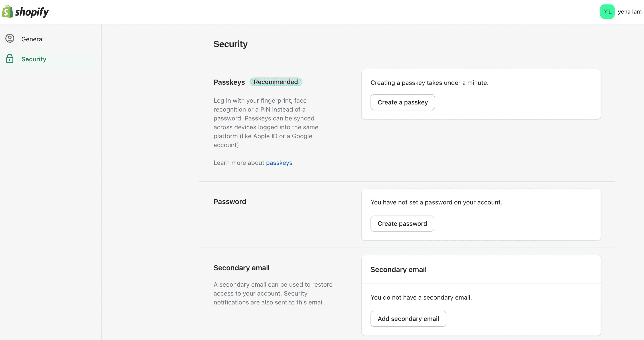644x340 pixels.
Task: Click the 'Log in with your fingerprint' description
Action: tap(266, 123)
